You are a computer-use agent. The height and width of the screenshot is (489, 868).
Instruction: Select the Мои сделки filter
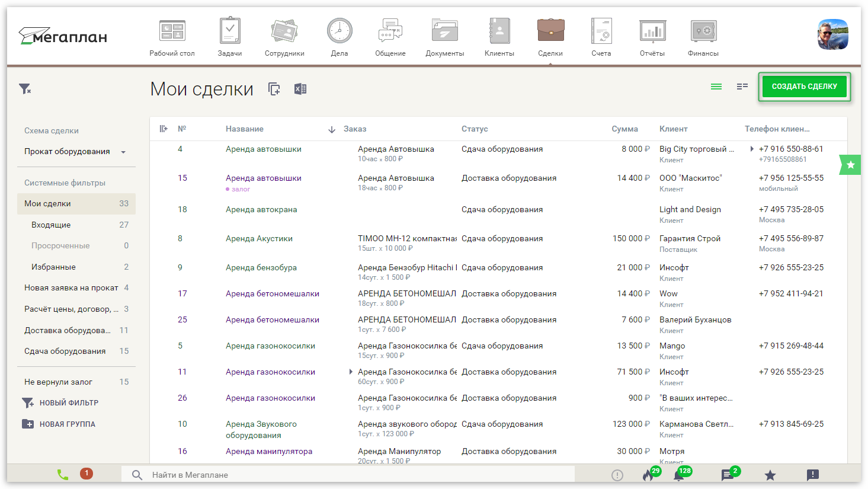coord(76,203)
